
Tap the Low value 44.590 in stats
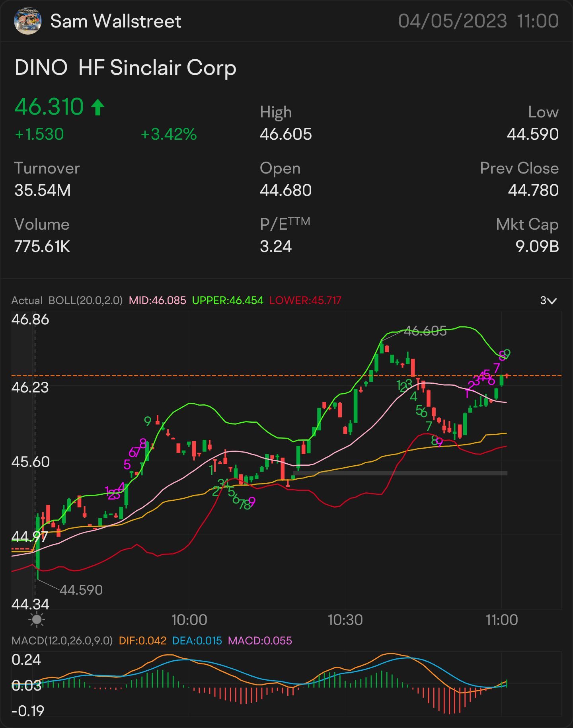pyautogui.click(x=532, y=134)
